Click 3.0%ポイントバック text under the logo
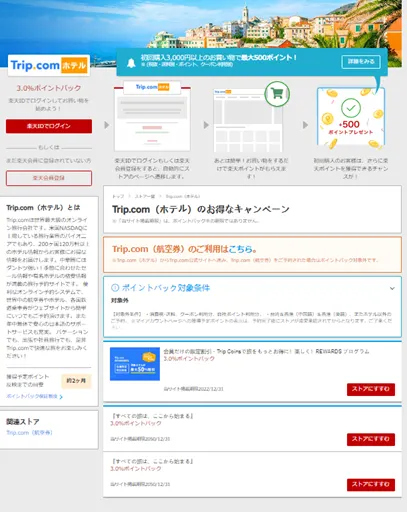407x512 pixels. pyautogui.click(x=49, y=88)
